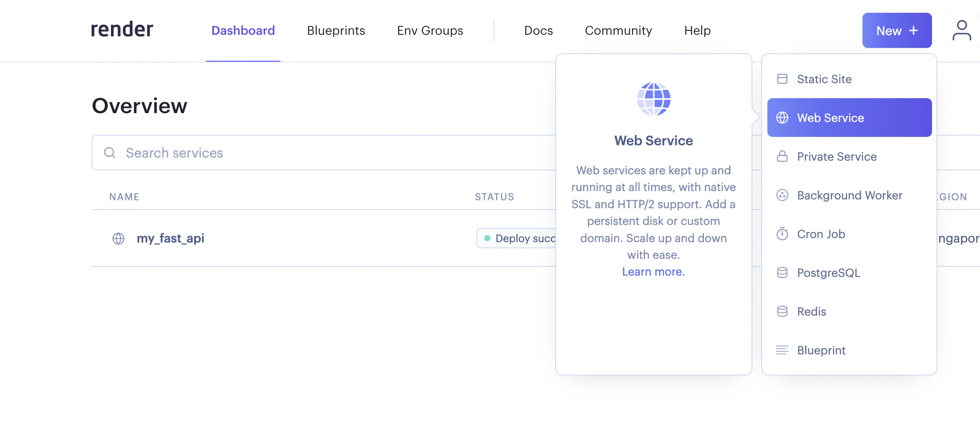The width and height of the screenshot is (980, 427).
Task: Open the New dropdown button
Action: click(897, 30)
